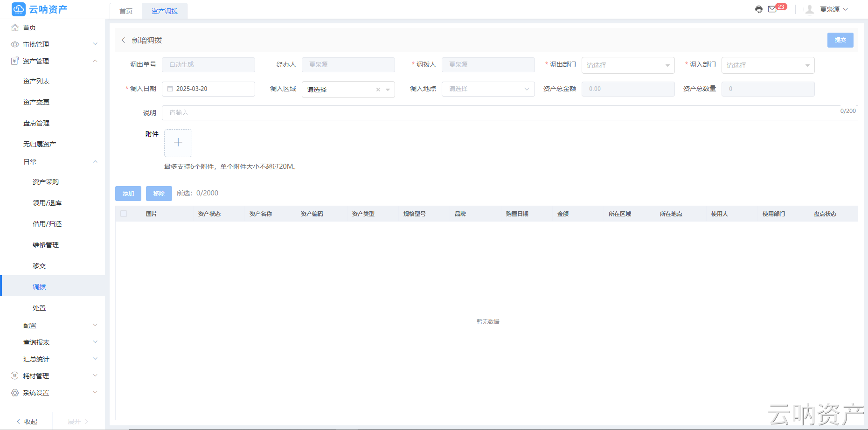Click the 资产总数量 field

coord(768,89)
